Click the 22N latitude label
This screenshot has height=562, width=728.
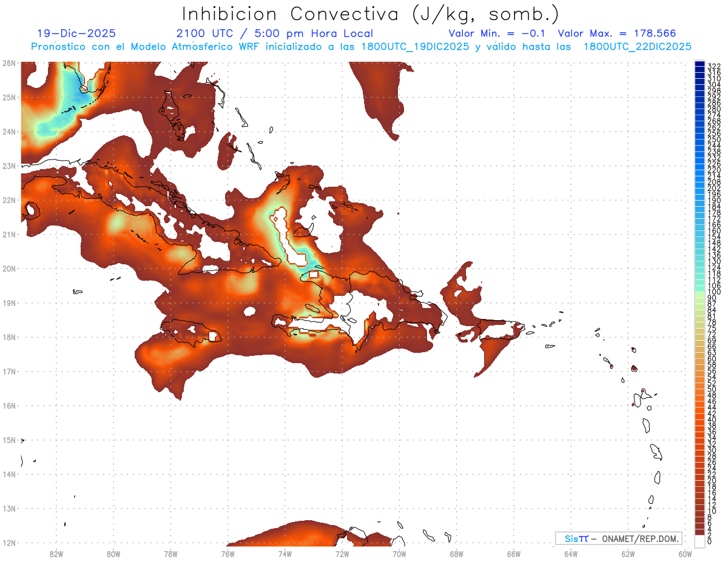[x=9, y=200]
